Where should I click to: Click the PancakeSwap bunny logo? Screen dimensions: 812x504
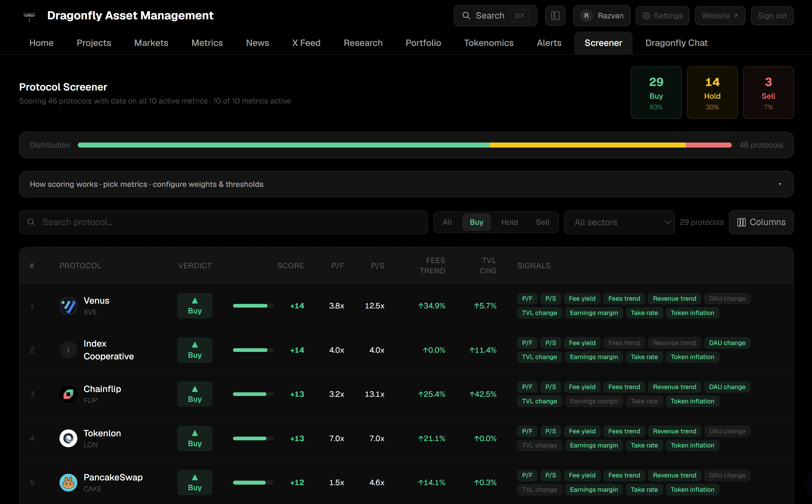point(68,482)
